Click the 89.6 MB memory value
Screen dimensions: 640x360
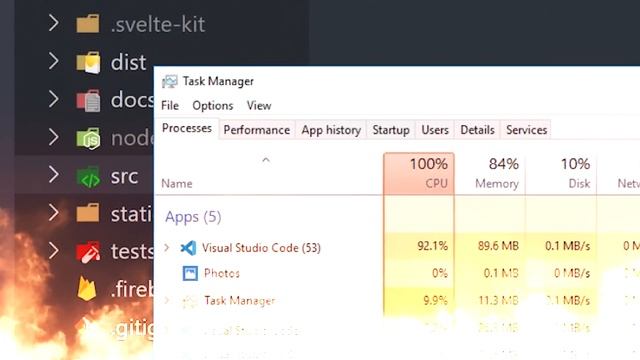click(498, 246)
